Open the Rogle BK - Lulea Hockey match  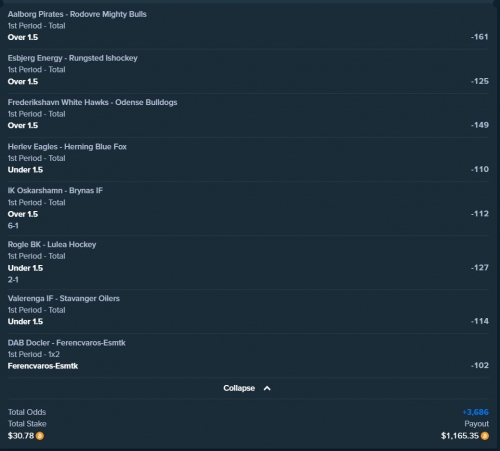(52, 245)
